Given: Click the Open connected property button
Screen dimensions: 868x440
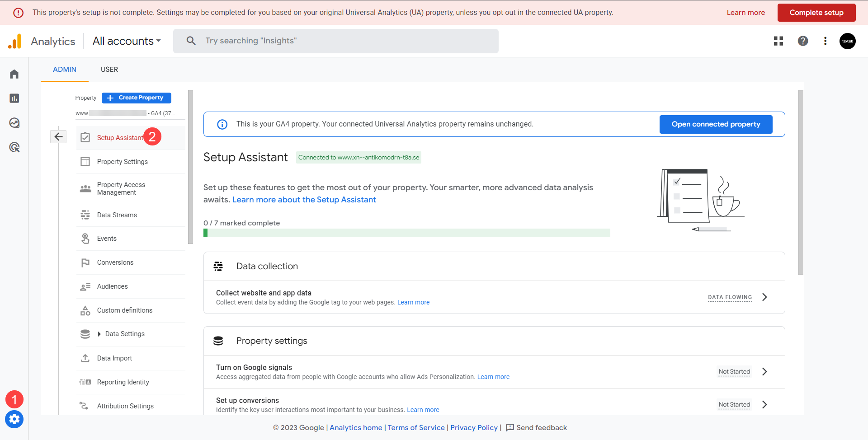Looking at the screenshot, I should click(x=716, y=124).
